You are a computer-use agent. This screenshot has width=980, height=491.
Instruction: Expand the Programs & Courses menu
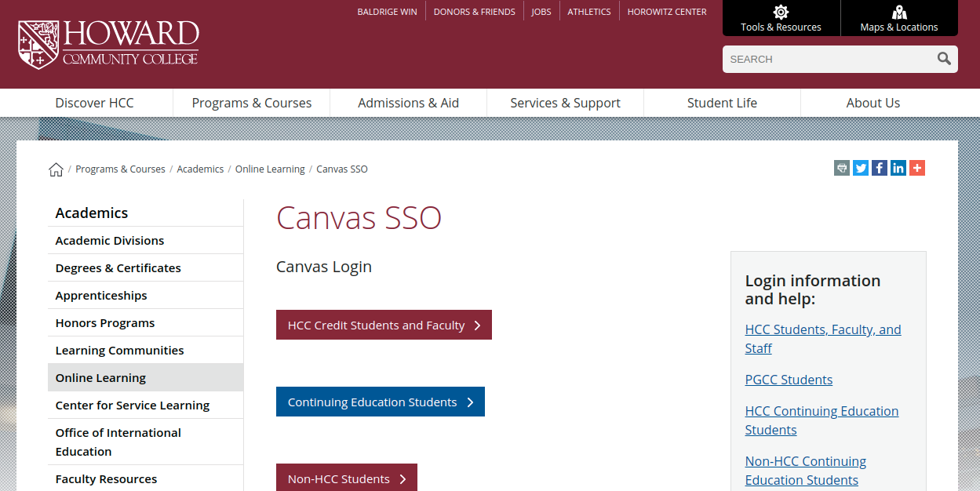(251, 103)
